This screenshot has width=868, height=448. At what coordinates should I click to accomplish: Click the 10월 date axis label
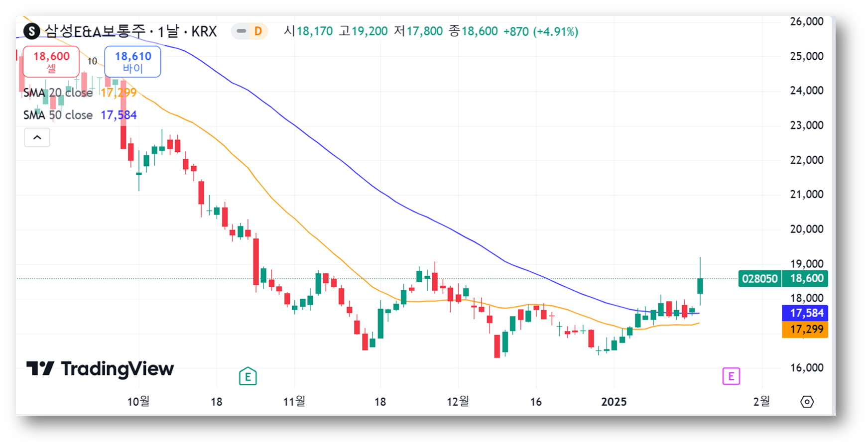(138, 402)
